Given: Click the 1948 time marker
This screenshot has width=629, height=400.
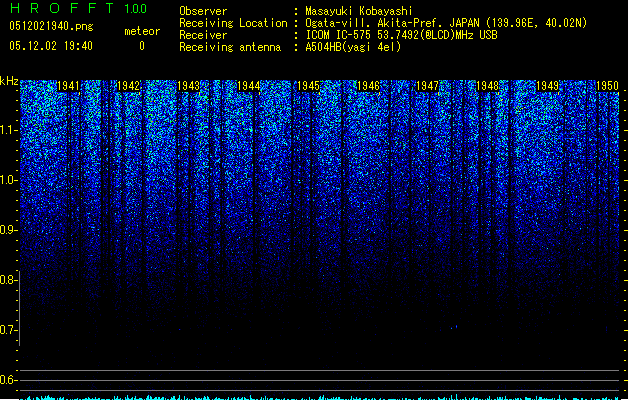Looking at the screenshot, I should pos(487,86).
